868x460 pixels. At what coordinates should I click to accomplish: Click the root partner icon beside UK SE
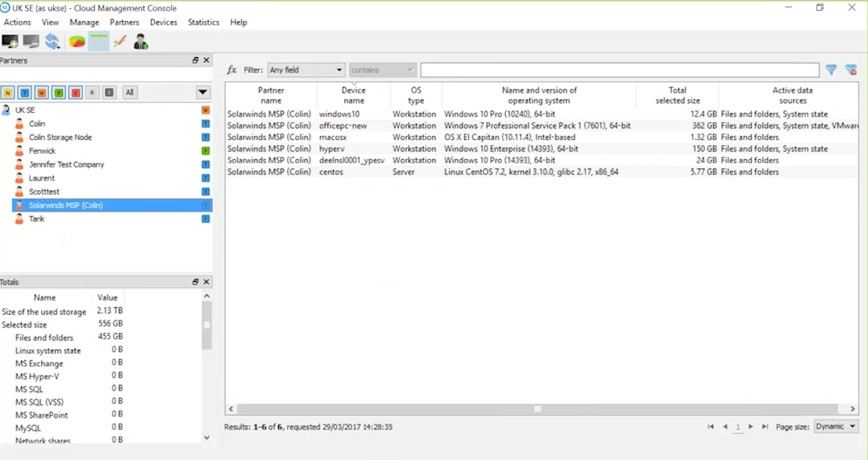(6, 110)
